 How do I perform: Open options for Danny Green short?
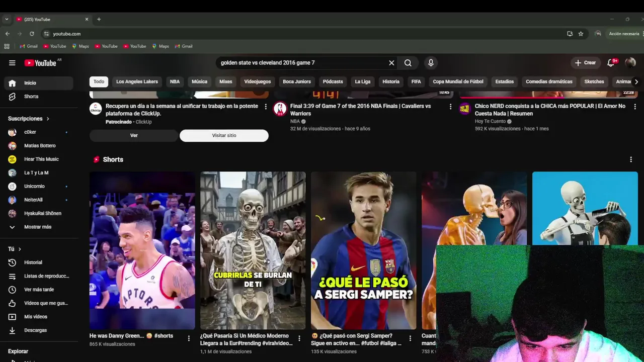coord(189,338)
